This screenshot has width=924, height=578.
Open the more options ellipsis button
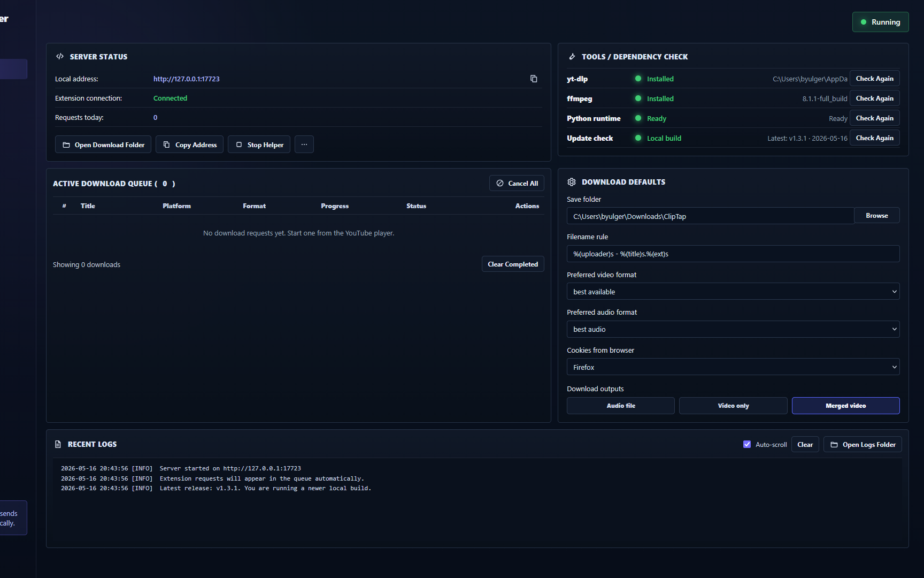click(304, 144)
